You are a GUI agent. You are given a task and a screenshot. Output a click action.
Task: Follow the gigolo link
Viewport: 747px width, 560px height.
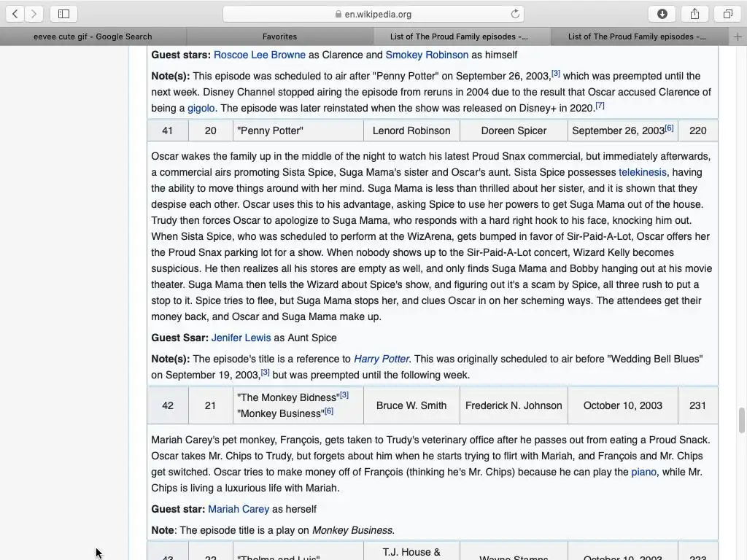pyautogui.click(x=201, y=108)
